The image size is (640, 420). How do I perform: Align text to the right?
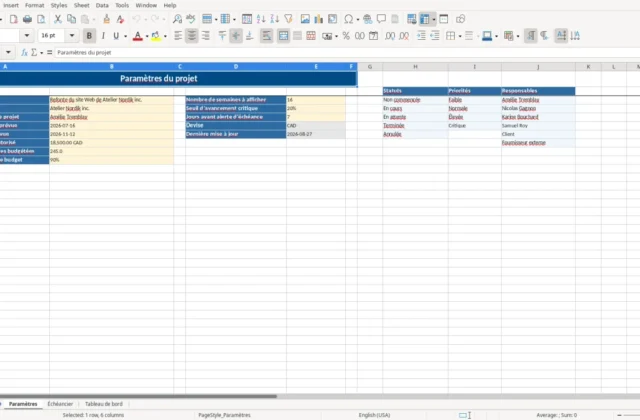tap(205, 36)
